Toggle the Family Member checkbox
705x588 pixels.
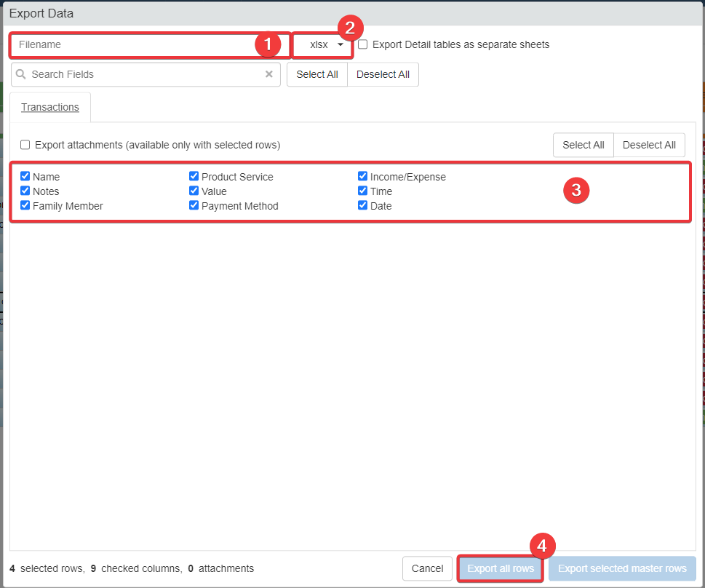[25, 205]
